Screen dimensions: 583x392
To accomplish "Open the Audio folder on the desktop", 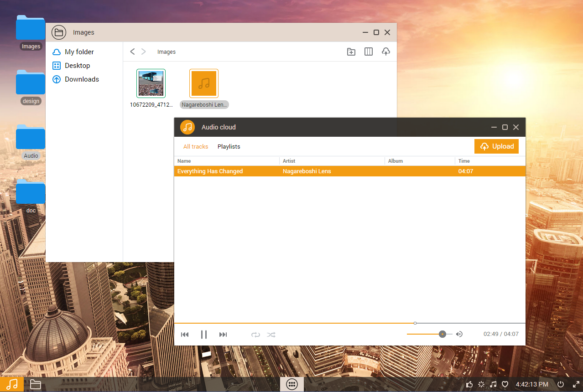I will click(x=31, y=138).
